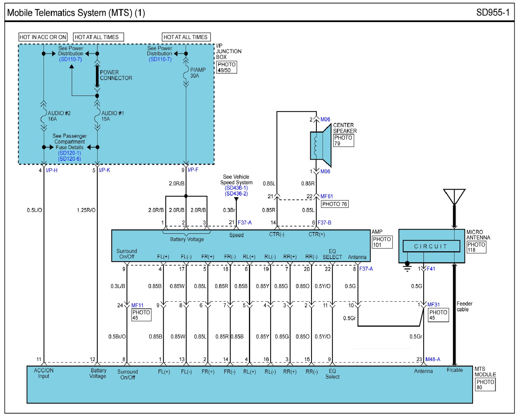Open PHOTO 79 for center speaker
Screen dimensions: 521x420
[x=343, y=141]
